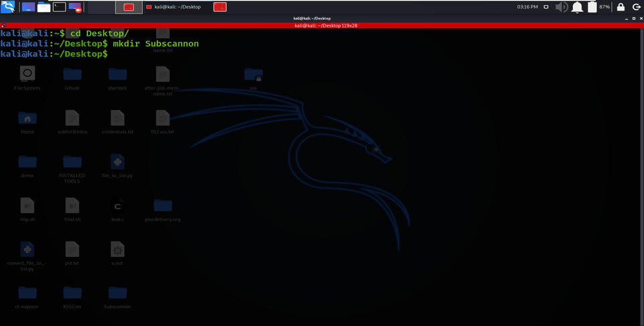Viewport: 644px width, 326px height.
Task: Select the final.sh script on desktop
Action: [72, 209]
